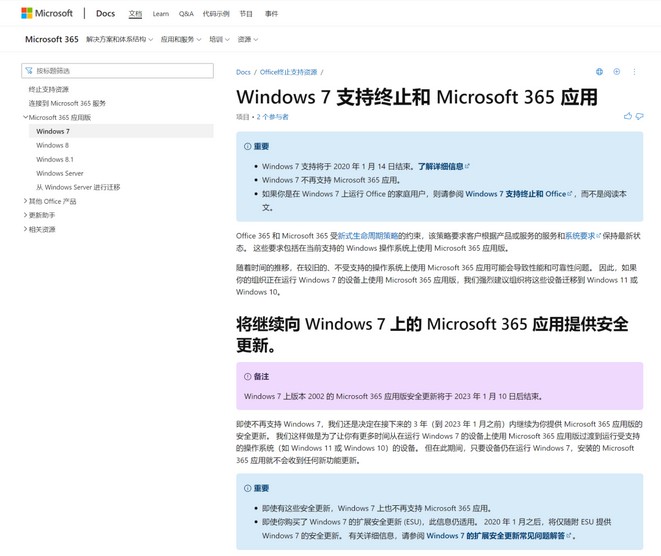The width and height of the screenshot is (661, 556).
Task: Click the page title heading text
Action: (x=417, y=97)
